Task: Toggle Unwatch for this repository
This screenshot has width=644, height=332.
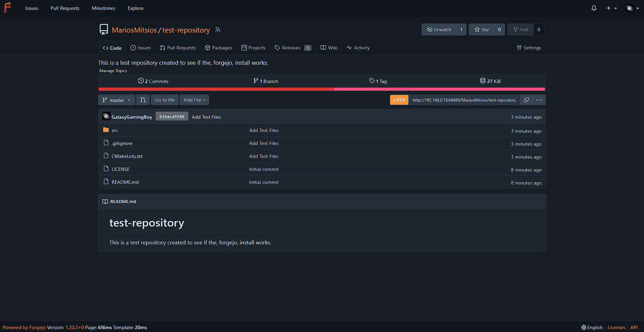Action: tap(439, 30)
